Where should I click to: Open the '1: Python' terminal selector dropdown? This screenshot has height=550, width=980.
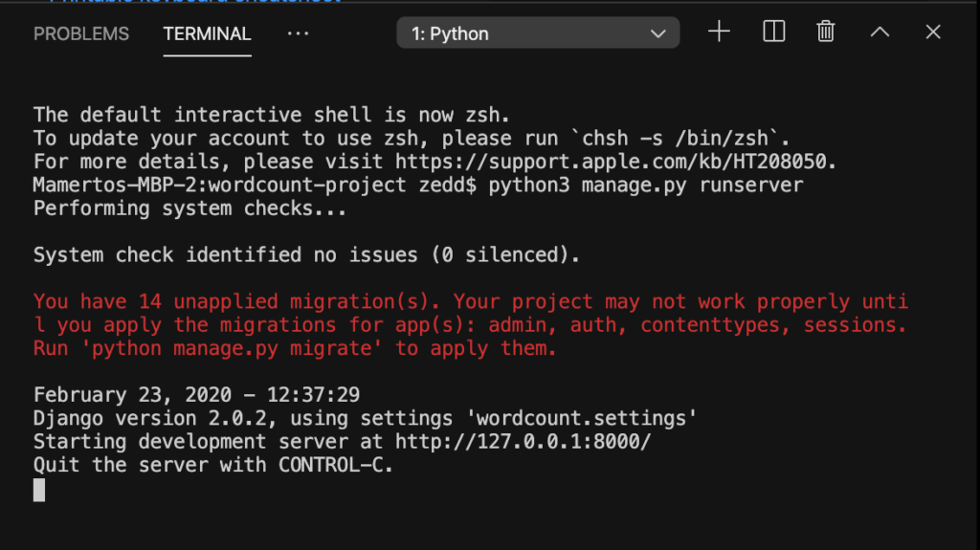tap(538, 33)
